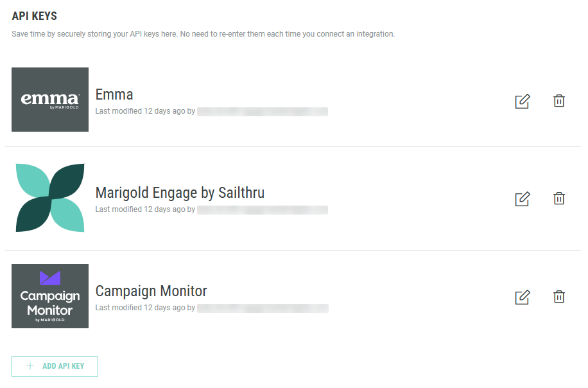The image size is (588, 388).
Task: Click the plus icon in Add API Key
Action: click(30, 366)
